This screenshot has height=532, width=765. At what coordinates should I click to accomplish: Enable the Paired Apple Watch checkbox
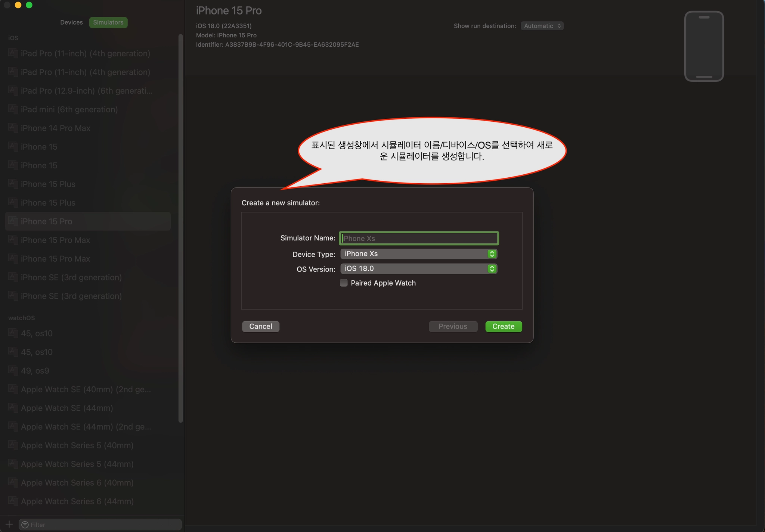click(x=344, y=283)
